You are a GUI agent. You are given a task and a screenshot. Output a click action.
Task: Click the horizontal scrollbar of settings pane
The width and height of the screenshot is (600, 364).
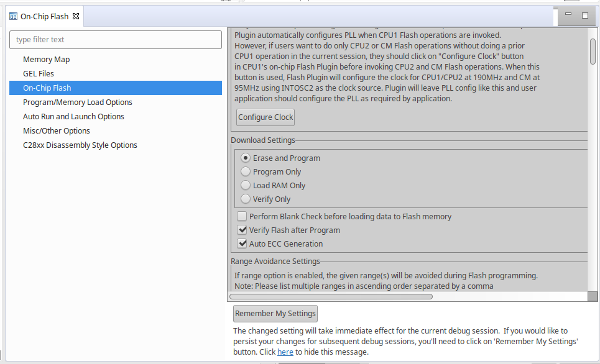pyautogui.click(x=331, y=297)
